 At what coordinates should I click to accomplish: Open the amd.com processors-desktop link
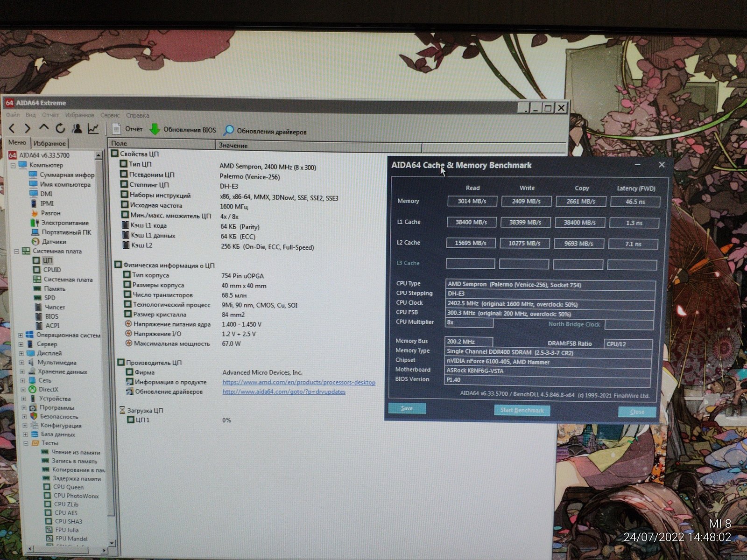[x=299, y=382]
